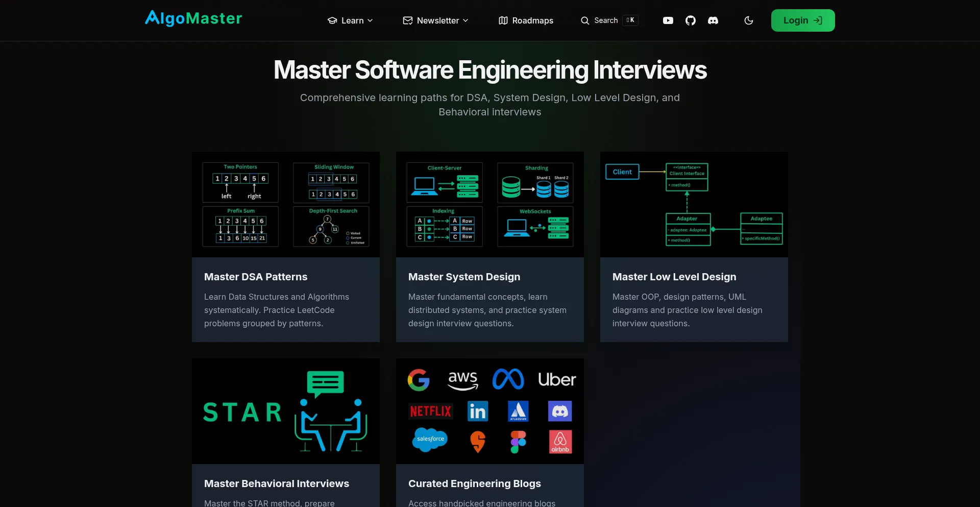Viewport: 980px width, 507px height.
Task: Open the GitHub icon link
Action: tap(690, 20)
